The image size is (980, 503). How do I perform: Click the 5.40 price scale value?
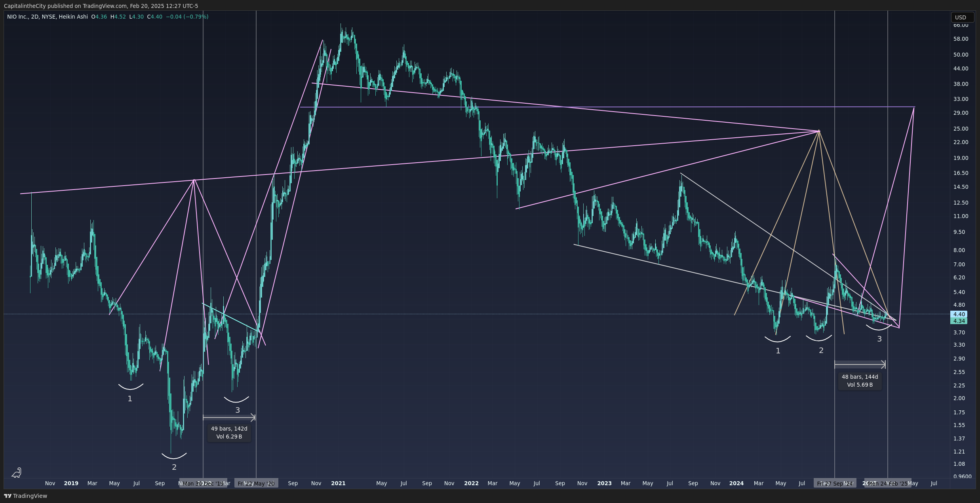point(959,292)
